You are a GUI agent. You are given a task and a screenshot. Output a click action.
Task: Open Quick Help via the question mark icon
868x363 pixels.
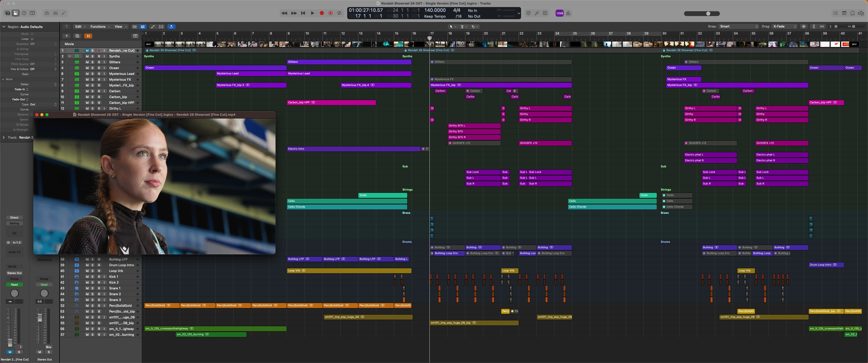[24, 13]
